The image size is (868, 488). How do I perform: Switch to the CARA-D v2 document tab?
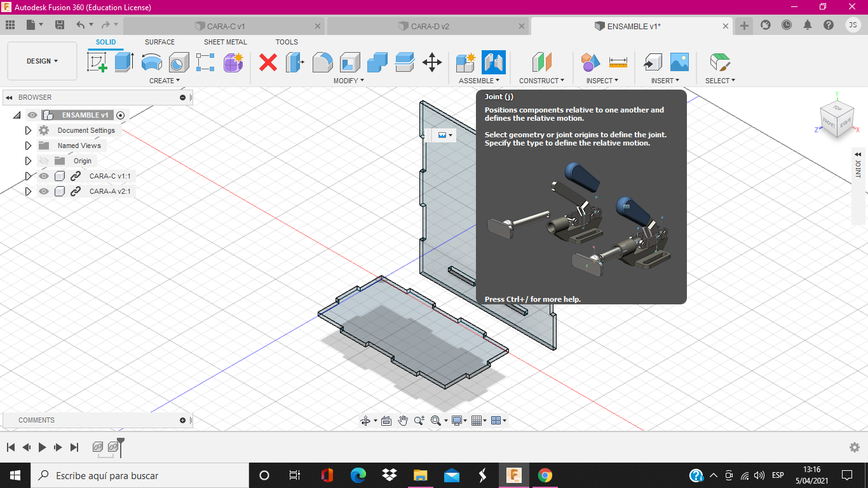(x=428, y=26)
